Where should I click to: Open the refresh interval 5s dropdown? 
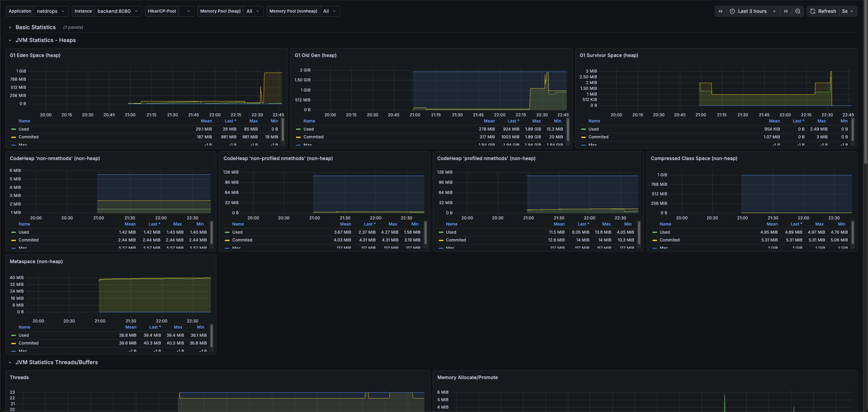coord(848,11)
